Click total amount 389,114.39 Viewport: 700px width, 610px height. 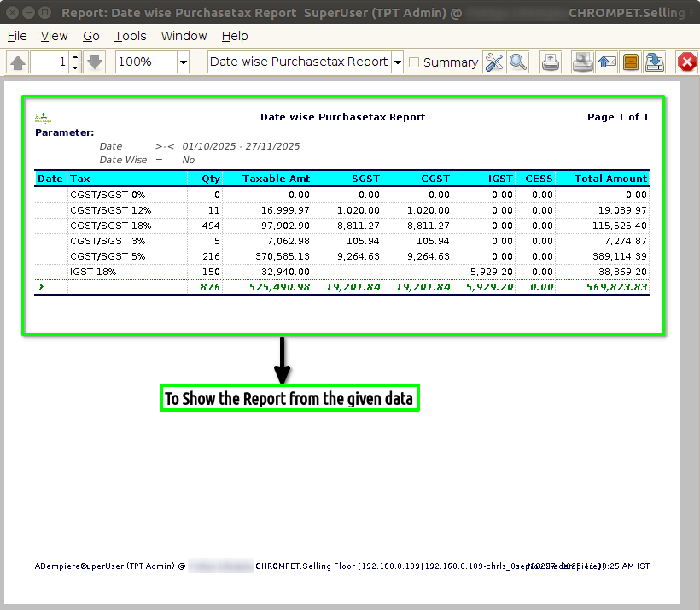tap(619, 256)
